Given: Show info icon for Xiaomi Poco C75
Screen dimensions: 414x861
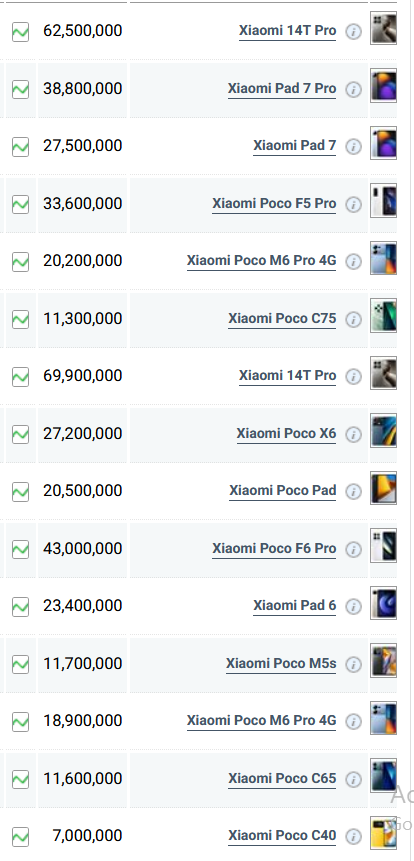Looking at the screenshot, I should (x=354, y=320).
